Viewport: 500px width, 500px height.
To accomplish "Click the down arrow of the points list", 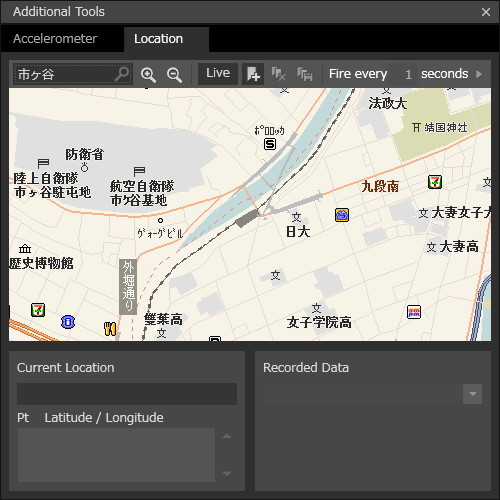I will click(227, 473).
